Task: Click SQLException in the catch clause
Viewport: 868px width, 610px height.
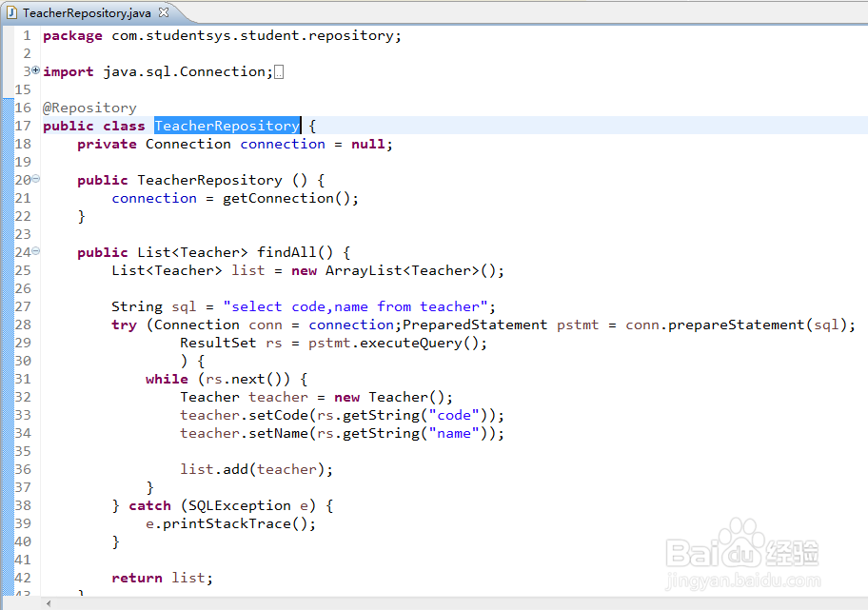Action: pos(240,506)
